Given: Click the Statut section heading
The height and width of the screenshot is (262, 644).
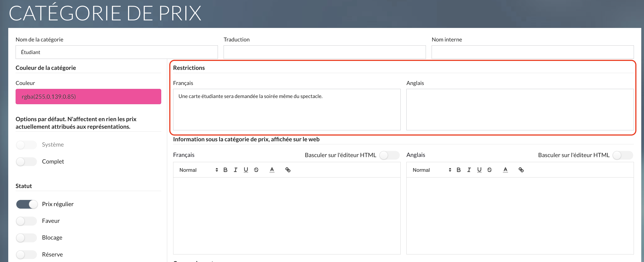Looking at the screenshot, I should coord(24,186).
